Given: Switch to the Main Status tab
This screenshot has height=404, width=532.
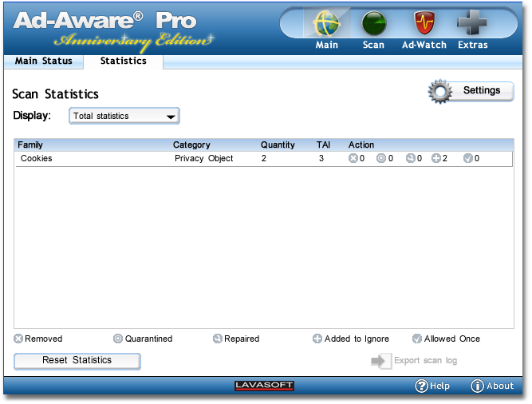Looking at the screenshot, I should coord(43,61).
